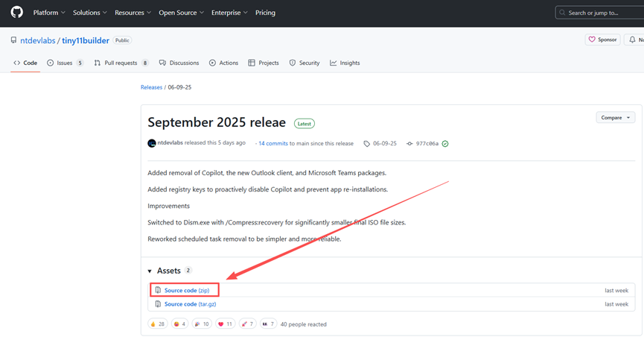The image size is (644, 337).
Task: Click the zip row 'last week' timestamp
Action: [x=616, y=291]
